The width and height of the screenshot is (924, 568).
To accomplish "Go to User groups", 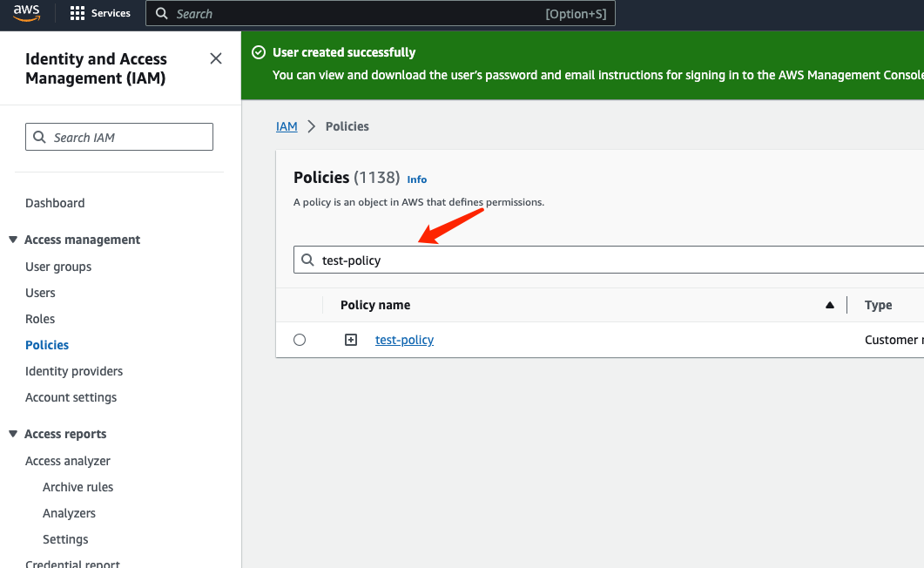I will tap(58, 267).
